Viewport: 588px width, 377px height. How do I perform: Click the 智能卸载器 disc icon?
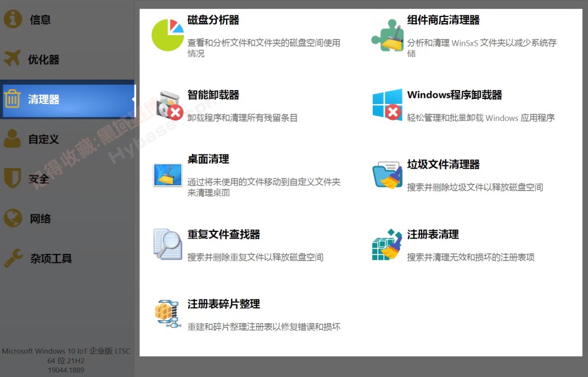pos(167,104)
